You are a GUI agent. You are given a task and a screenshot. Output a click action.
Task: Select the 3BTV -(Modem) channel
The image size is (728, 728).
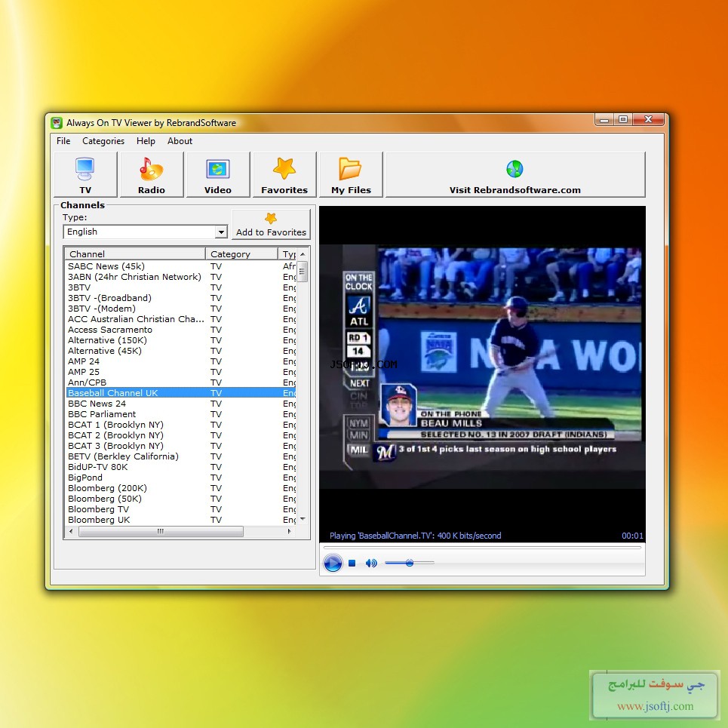point(180,309)
